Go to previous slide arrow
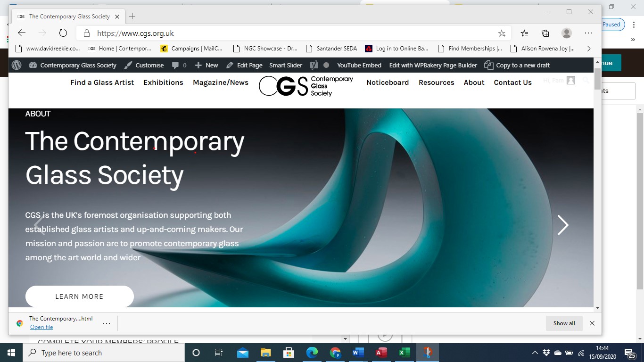 point(40,225)
